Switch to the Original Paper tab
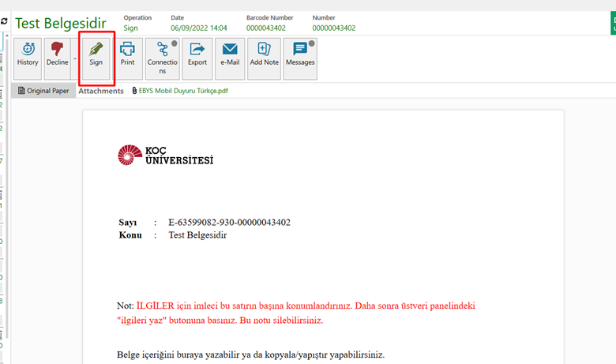 click(x=43, y=91)
